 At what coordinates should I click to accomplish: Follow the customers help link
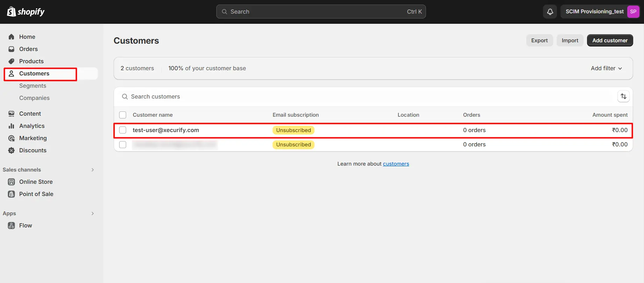click(396, 164)
